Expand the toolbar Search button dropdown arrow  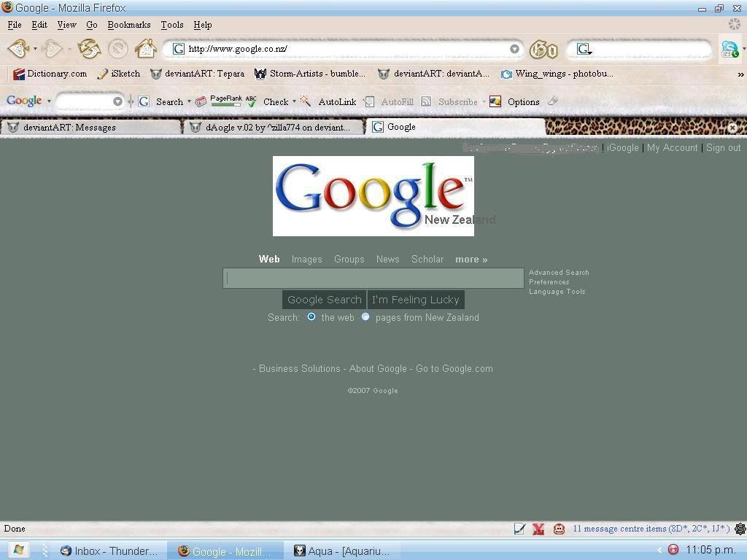tap(189, 101)
